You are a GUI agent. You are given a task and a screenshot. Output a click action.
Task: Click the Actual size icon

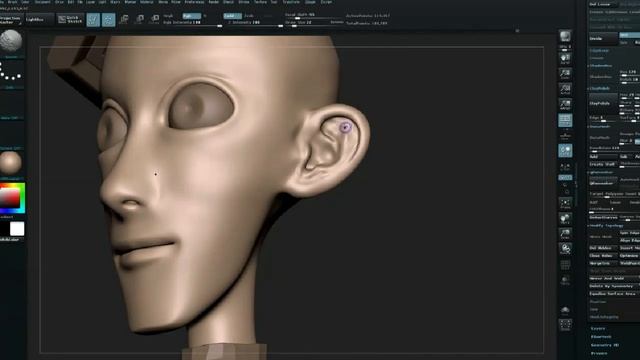click(565, 89)
